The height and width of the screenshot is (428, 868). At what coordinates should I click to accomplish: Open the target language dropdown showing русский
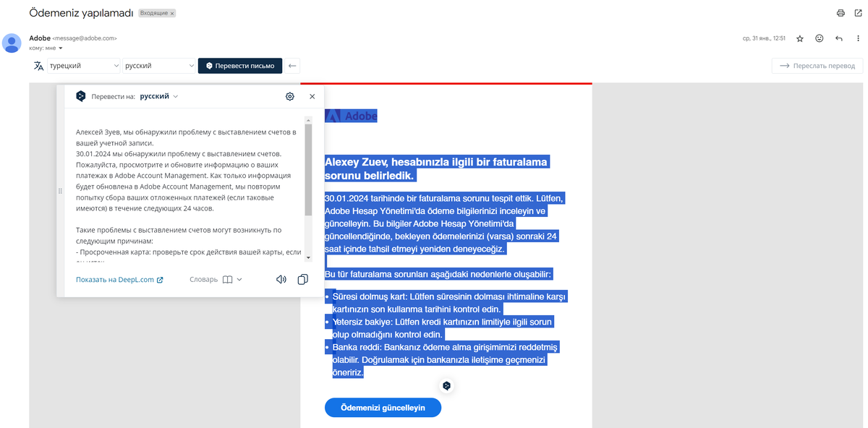[158, 65]
